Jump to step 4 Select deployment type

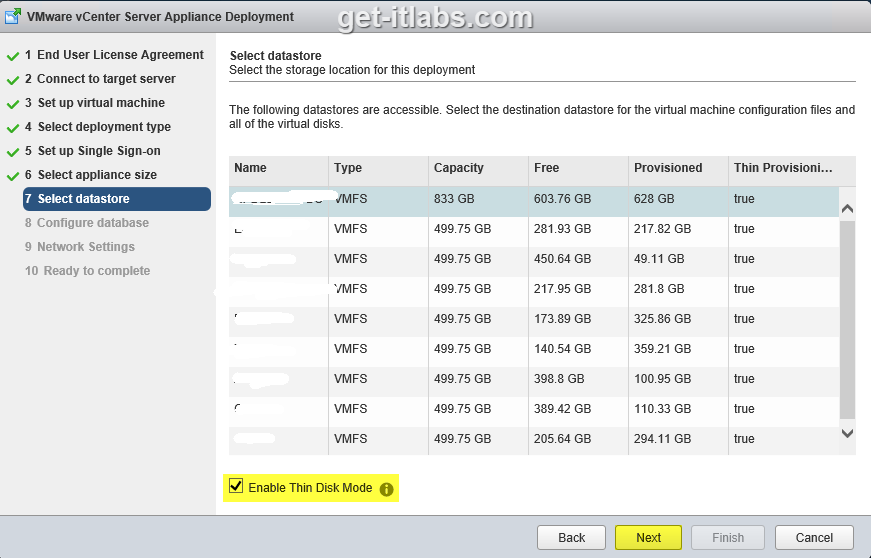pyautogui.click(x=104, y=127)
